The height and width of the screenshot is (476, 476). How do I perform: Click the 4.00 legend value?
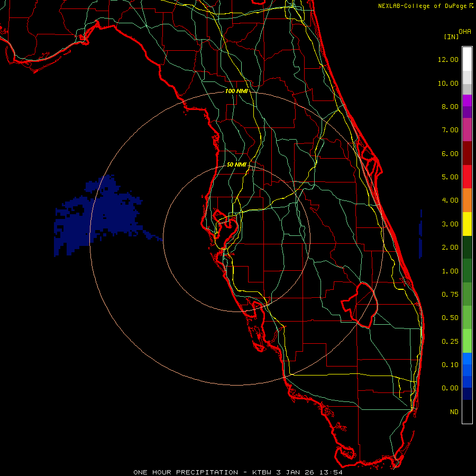[450, 200]
